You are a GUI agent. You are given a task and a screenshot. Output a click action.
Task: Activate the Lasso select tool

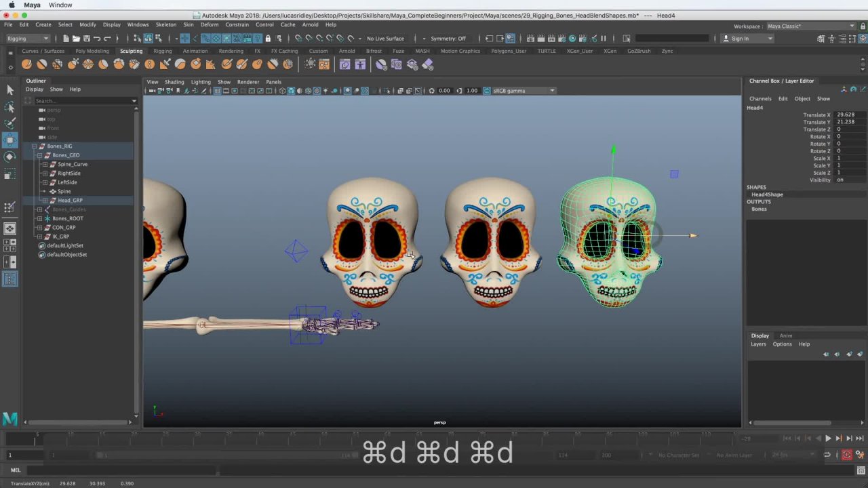[9, 107]
